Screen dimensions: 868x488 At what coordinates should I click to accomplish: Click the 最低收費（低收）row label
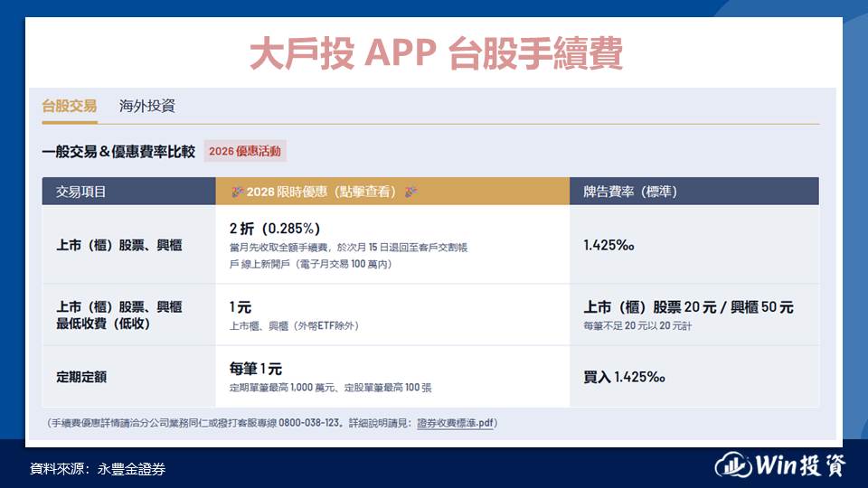pos(103,323)
